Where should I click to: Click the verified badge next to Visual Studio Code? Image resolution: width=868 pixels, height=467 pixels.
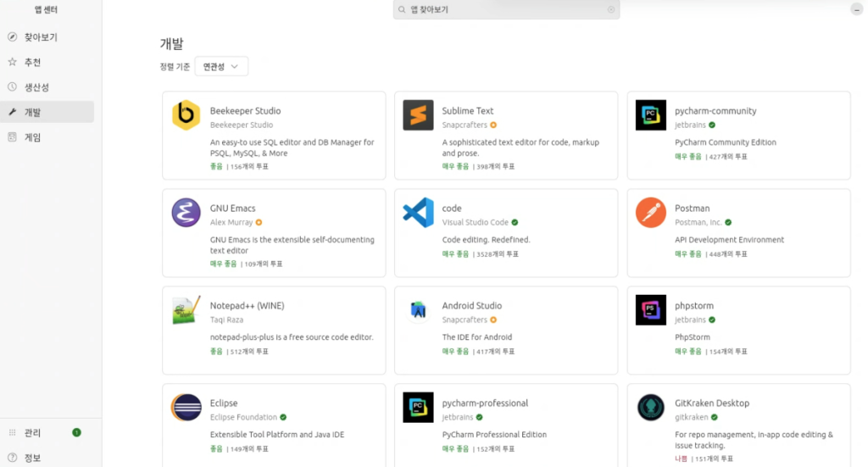click(515, 222)
